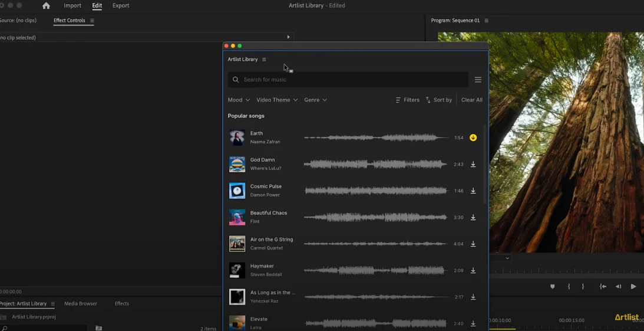Click the arrow at the right of no clip selected
This screenshot has height=331, width=644.
click(x=288, y=37)
